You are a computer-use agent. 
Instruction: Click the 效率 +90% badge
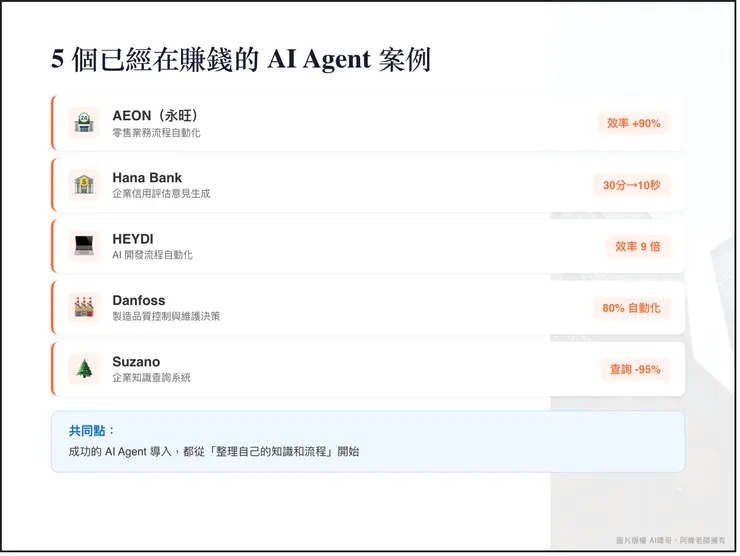coord(633,123)
